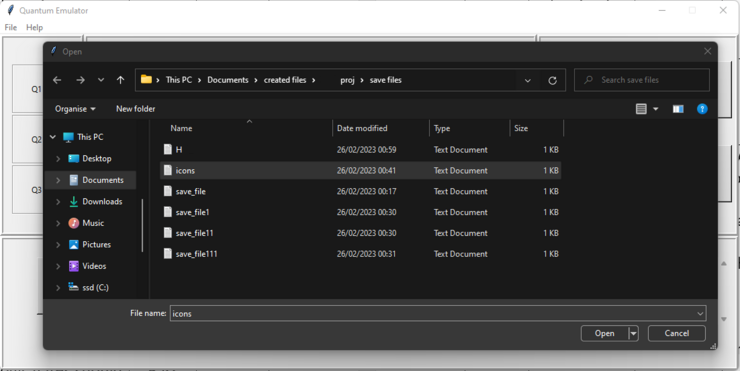Open the view options dropdown arrow
Viewport: 740px width, 371px height.
pyautogui.click(x=656, y=109)
